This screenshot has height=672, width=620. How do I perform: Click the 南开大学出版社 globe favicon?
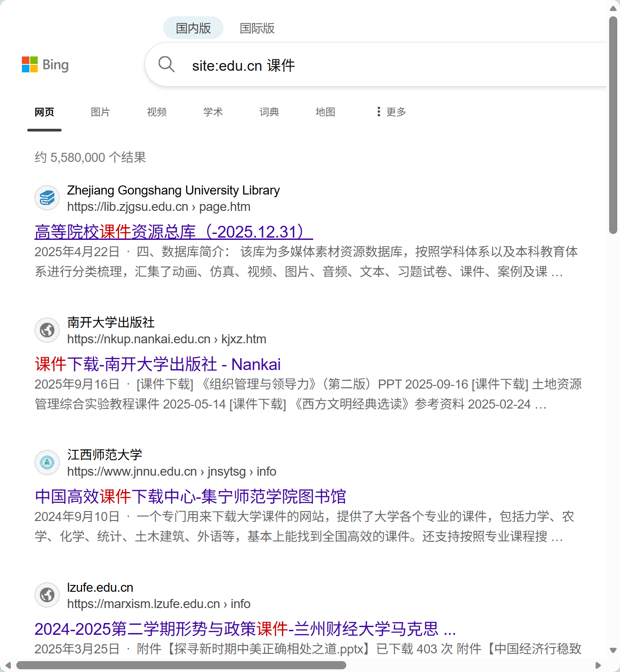click(x=47, y=330)
